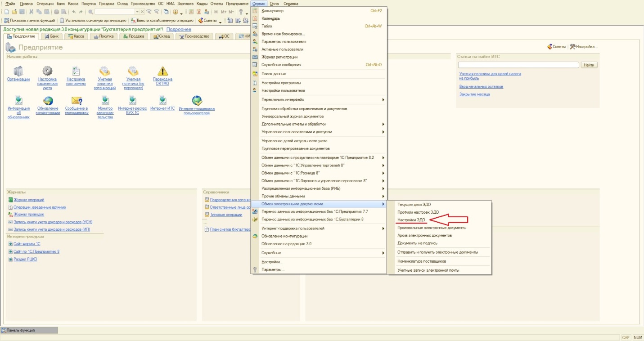This screenshot has height=341, width=644.
Task: Open the Переход на ОКТМО warning icon
Action: point(162,71)
